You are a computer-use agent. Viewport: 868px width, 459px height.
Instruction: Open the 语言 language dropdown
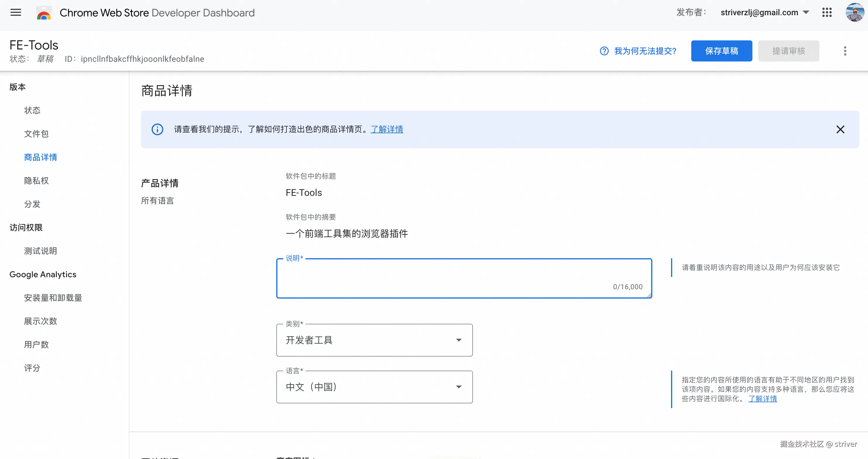[374, 387]
